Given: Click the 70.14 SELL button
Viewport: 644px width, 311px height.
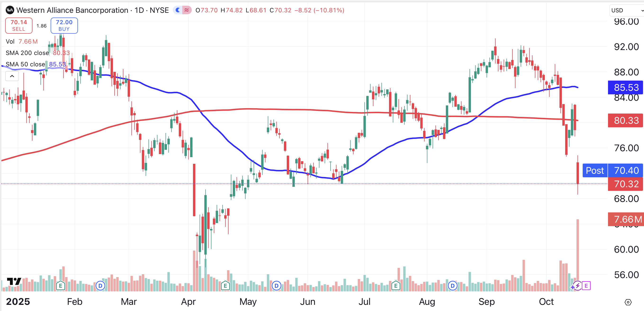Looking at the screenshot, I should (19, 26).
